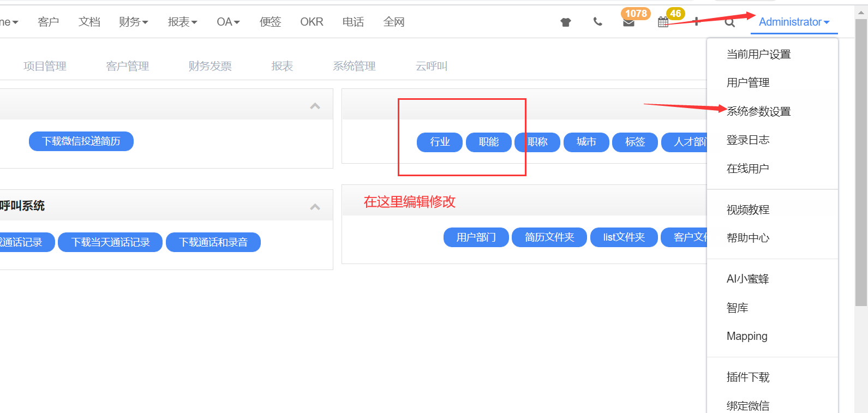Switch to the 云呼叫 tab
Screen dimensions: 868x413
[432, 66]
